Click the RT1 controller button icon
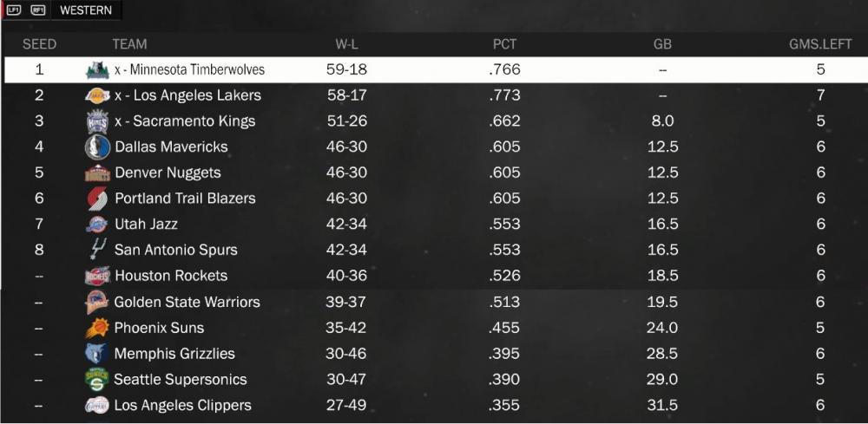Viewport: 868px width, 424px height. click(x=37, y=10)
